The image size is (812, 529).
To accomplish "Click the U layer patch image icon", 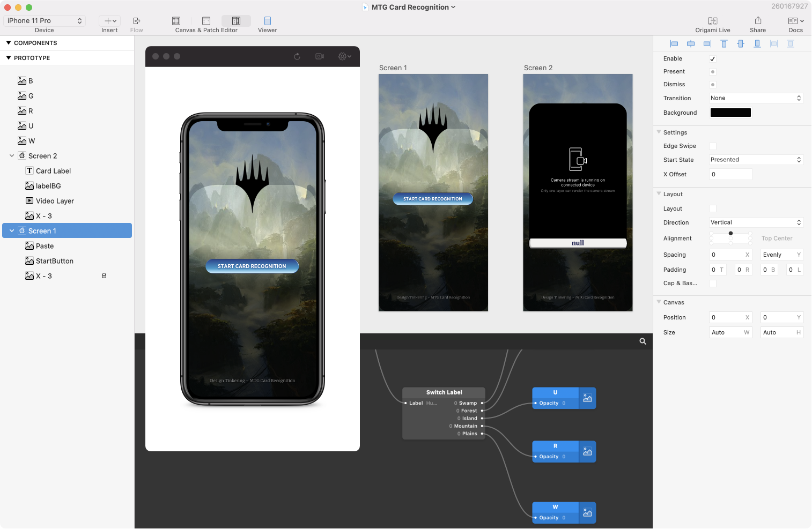I will click(587, 398).
